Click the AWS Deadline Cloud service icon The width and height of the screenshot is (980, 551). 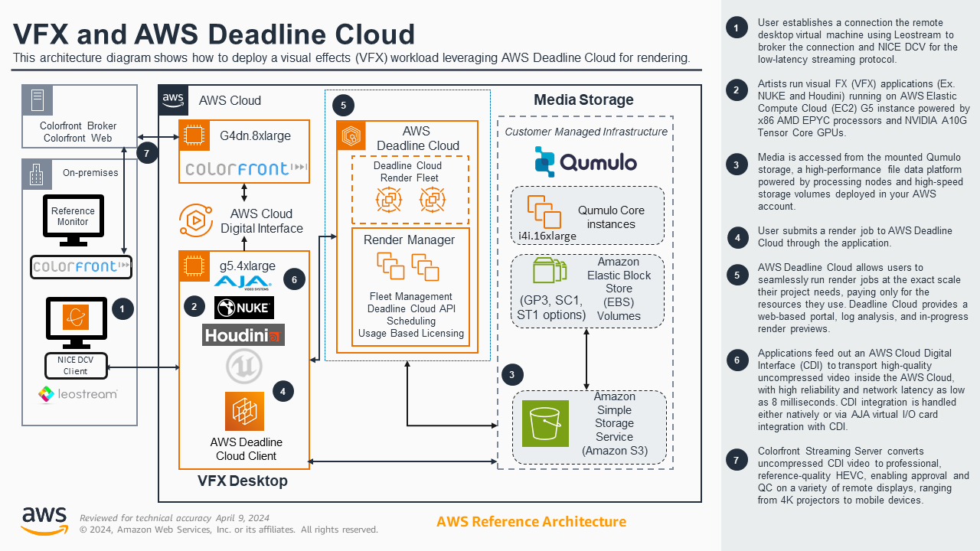click(x=351, y=135)
